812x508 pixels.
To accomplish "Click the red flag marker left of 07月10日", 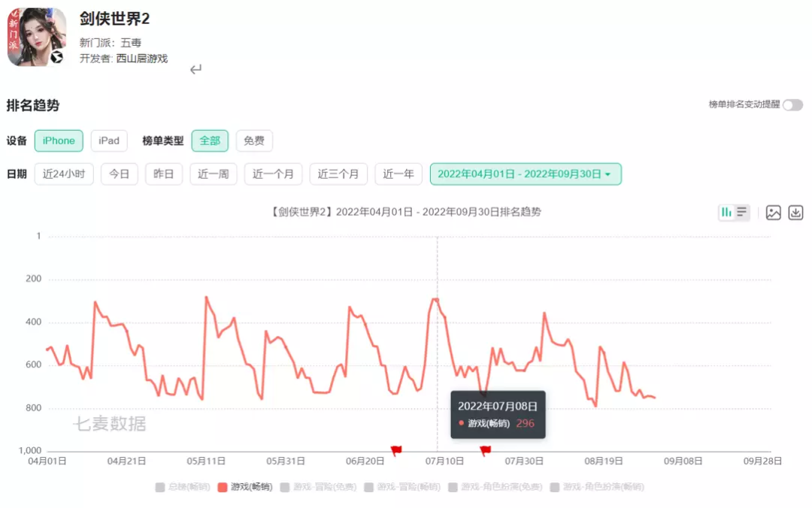I will [396, 451].
